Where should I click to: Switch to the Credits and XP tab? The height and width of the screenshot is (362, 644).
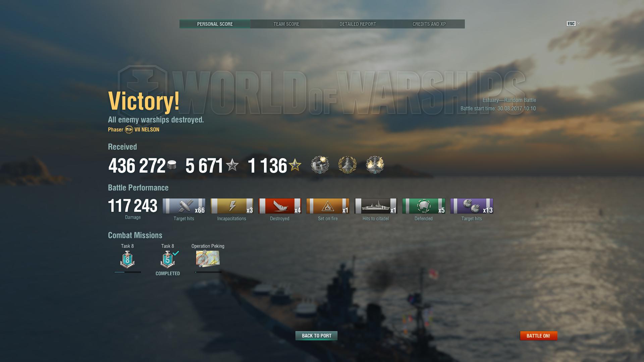429,24
